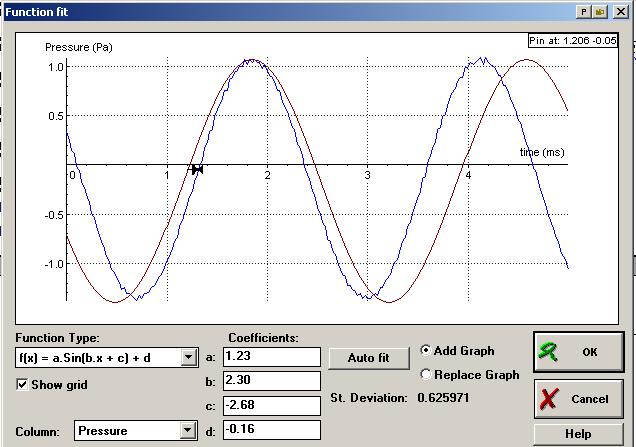This screenshot has height=447, width=636.
Task: Select the Replace Graph radio button
Action: 425,374
